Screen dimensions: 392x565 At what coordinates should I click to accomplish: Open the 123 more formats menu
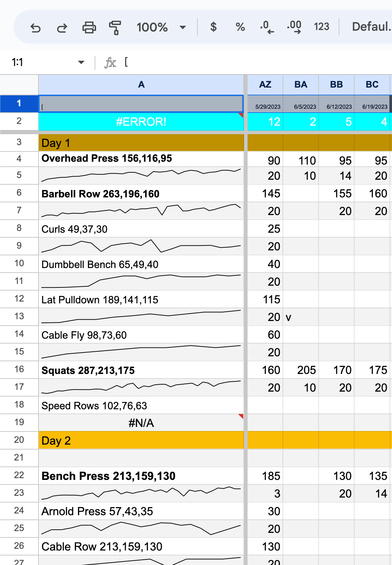[321, 27]
